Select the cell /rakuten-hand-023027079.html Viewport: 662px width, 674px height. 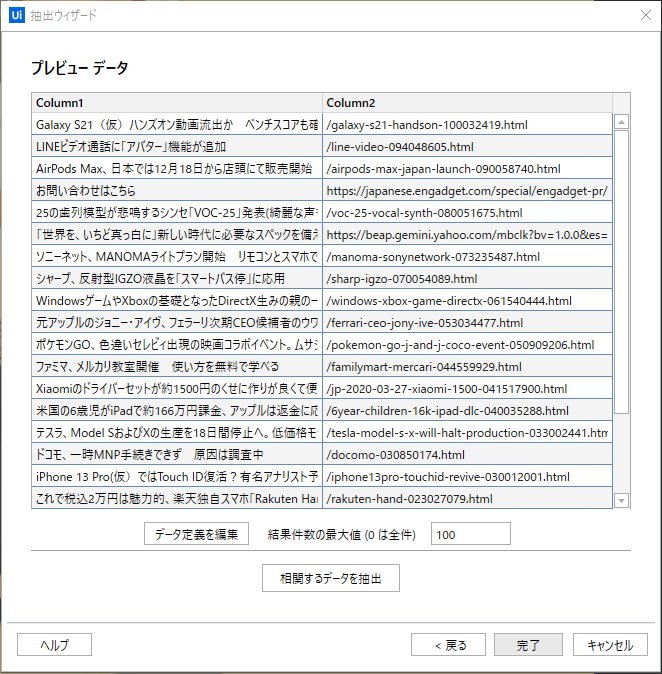pyautogui.click(x=467, y=498)
